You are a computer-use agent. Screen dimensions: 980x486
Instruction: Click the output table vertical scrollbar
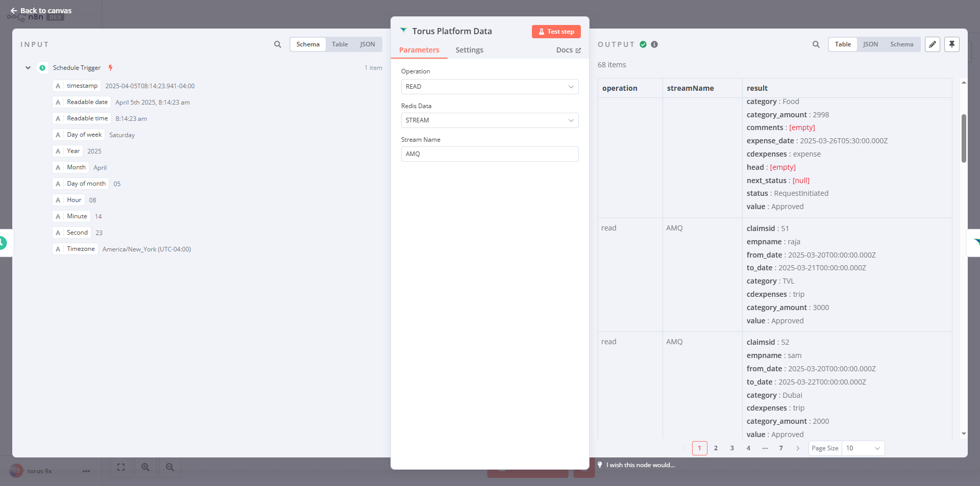tap(964, 139)
